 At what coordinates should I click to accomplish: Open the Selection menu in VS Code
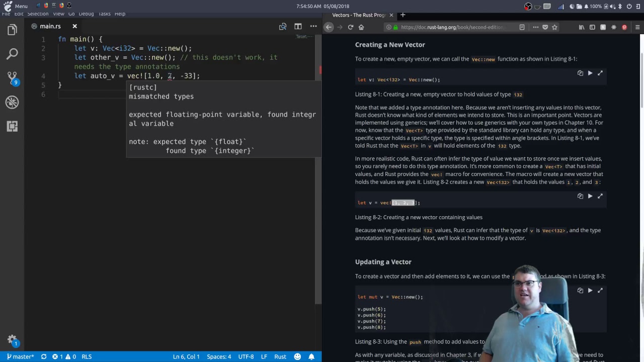(38, 14)
